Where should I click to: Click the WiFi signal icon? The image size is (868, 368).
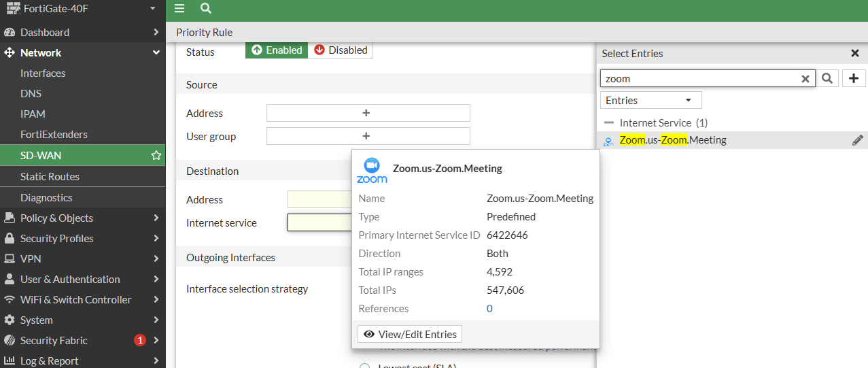pyautogui.click(x=10, y=299)
